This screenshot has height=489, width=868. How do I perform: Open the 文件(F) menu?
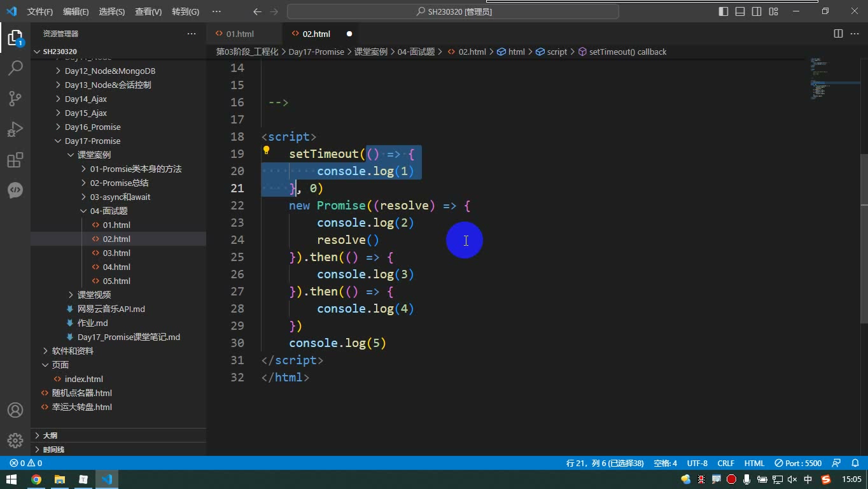(40, 11)
